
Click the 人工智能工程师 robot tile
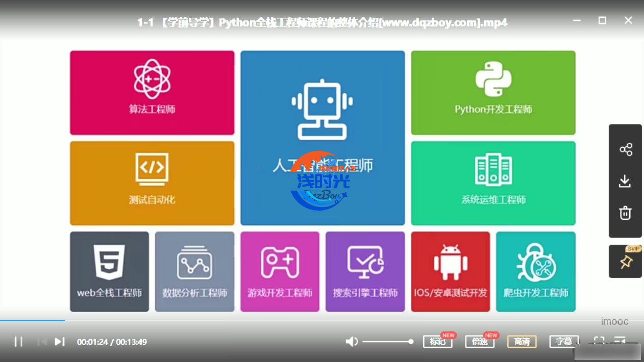[323, 138]
